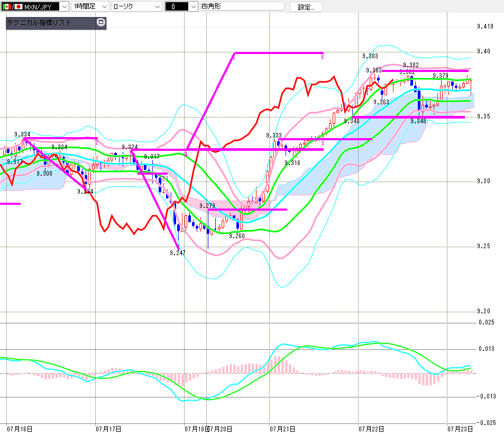Expand the テクニカル指標リスト panel icon

[101, 22]
